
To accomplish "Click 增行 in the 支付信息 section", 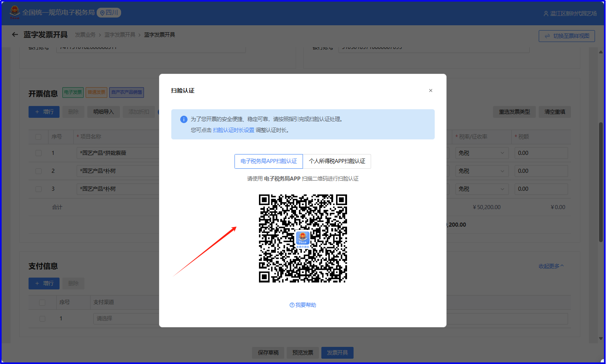I will pyautogui.click(x=44, y=283).
